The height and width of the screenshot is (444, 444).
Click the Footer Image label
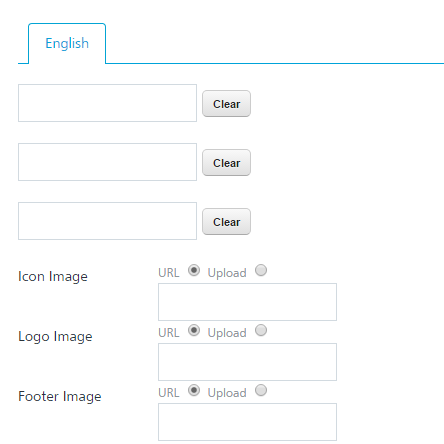tap(60, 397)
